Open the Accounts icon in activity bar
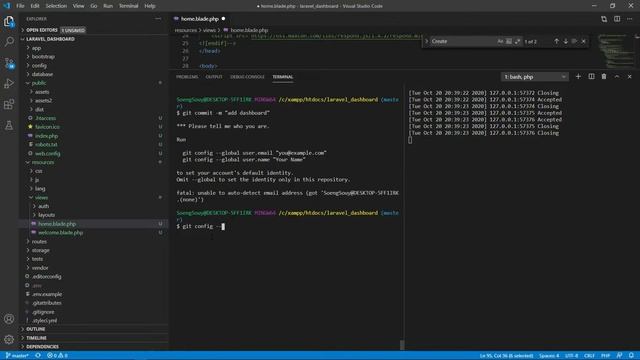Screen dimensions: 640x360 [9, 319]
